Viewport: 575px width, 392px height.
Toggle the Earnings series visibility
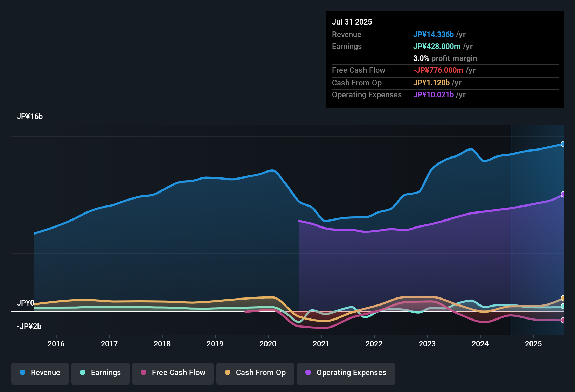point(100,373)
